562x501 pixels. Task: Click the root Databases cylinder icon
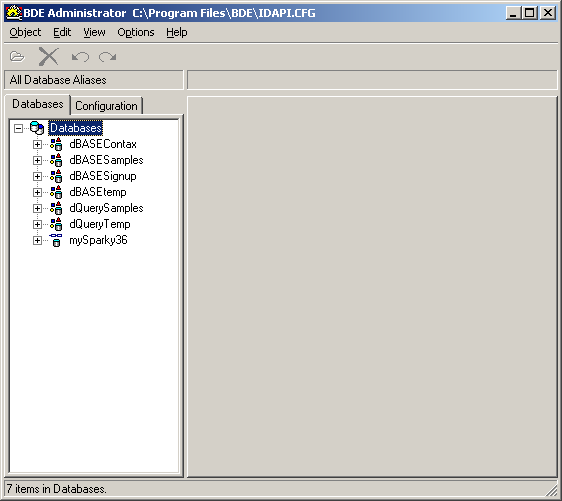click(37, 128)
